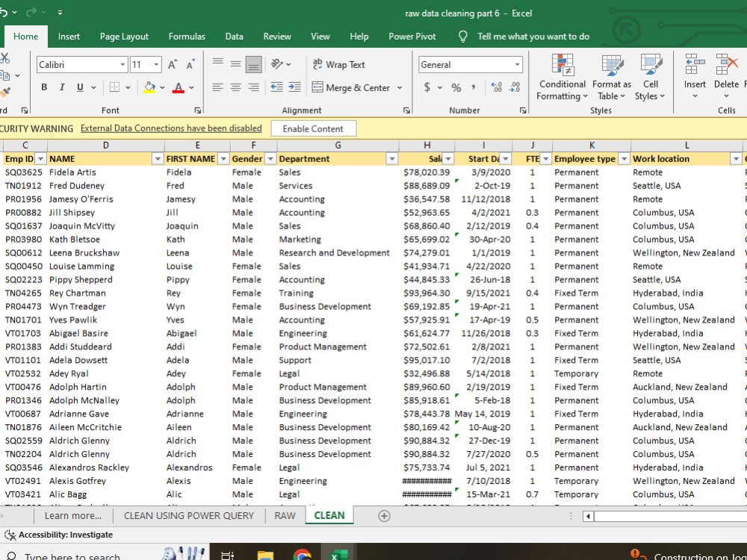Open the General number format dropdown
The height and width of the screenshot is (560, 747).
[518, 65]
